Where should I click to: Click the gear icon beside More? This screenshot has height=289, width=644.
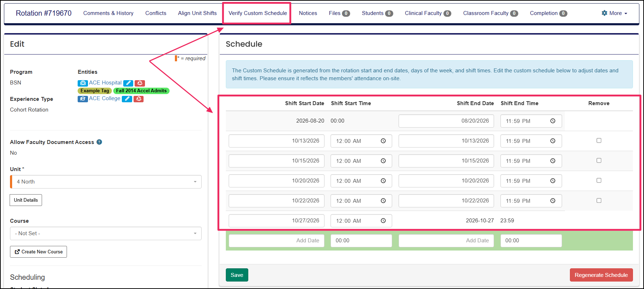click(604, 13)
